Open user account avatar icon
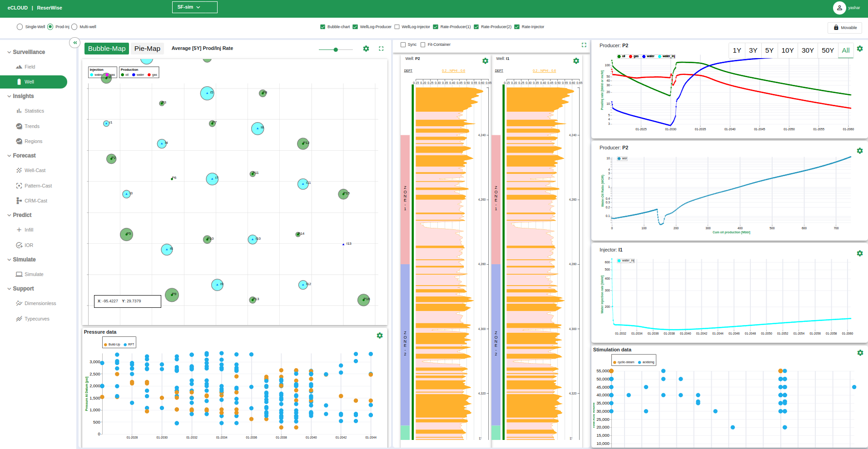The image size is (868, 449). 839,8
